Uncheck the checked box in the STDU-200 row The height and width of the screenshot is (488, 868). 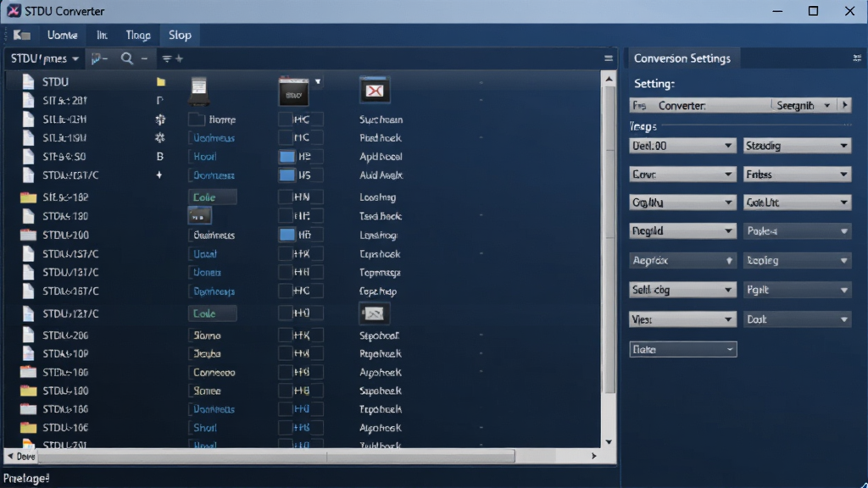pyautogui.click(x=287, y=235)
